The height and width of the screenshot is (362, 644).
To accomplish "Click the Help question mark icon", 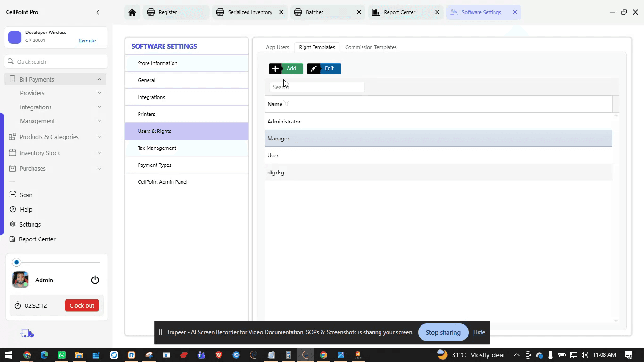I will [x=13, y=209].
